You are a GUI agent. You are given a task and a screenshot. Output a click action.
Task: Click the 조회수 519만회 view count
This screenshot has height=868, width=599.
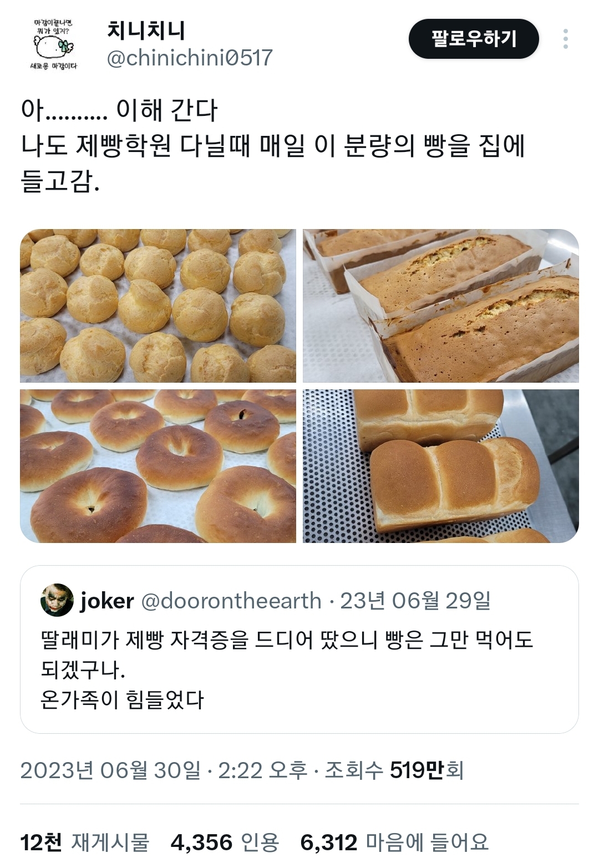[x=394, y=770]
